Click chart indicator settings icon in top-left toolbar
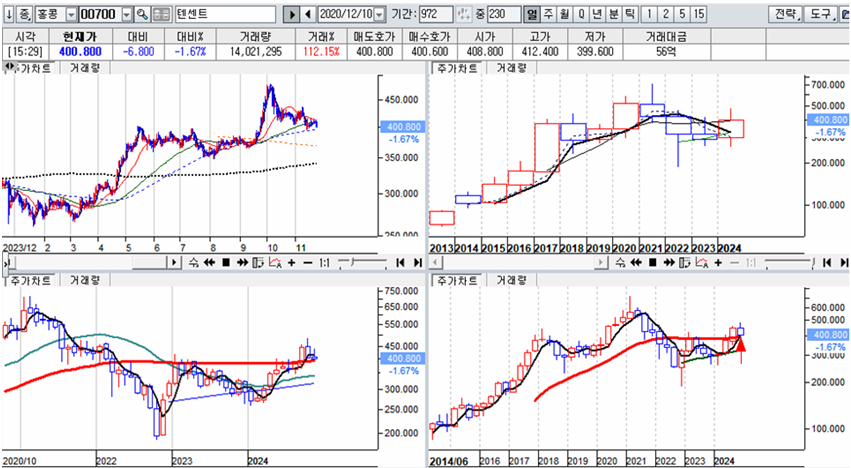This screenshot has height=468, width=851. point(275,263)
